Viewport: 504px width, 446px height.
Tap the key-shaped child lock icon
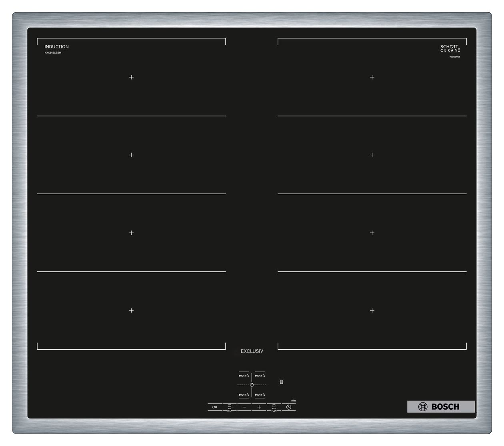pos(215,407)
